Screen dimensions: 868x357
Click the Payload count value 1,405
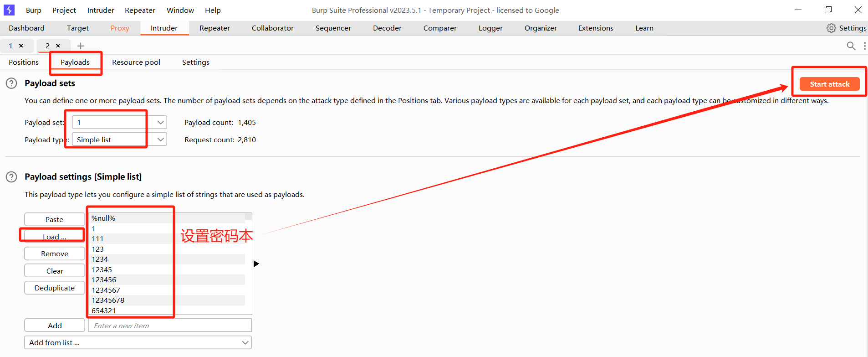pyautogui.click(x=247, y=123)
